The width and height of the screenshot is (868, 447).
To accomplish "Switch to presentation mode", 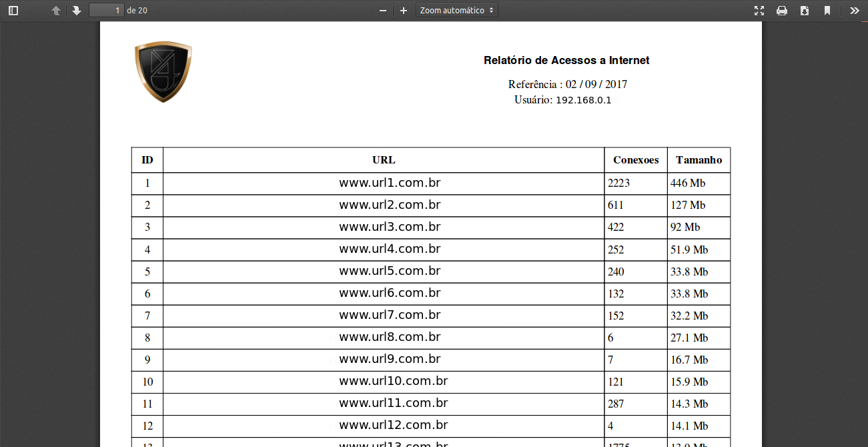I will click(x=759, y=11).
